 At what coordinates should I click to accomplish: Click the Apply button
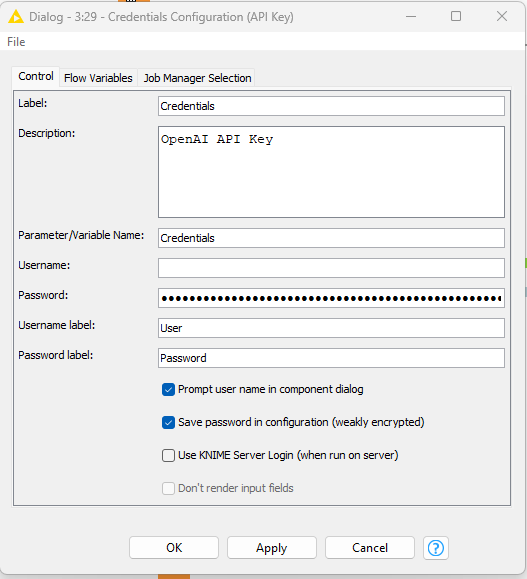coord(272,548)
